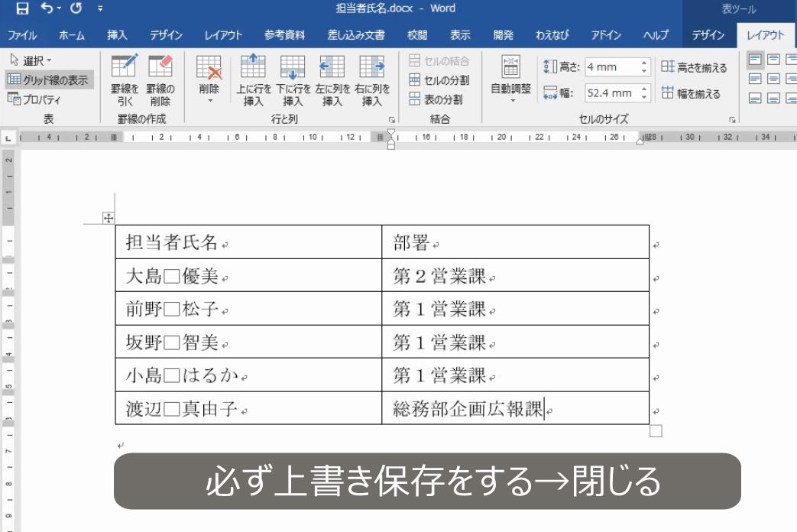
Task: Select the 罫線を引く (Draw Border) tool
Action: [x=125, y=79]
